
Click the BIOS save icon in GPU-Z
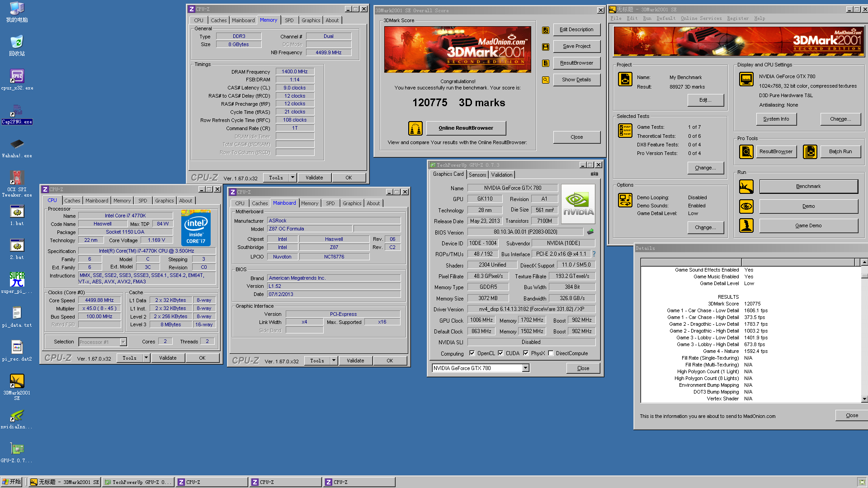tap(590, 232)
